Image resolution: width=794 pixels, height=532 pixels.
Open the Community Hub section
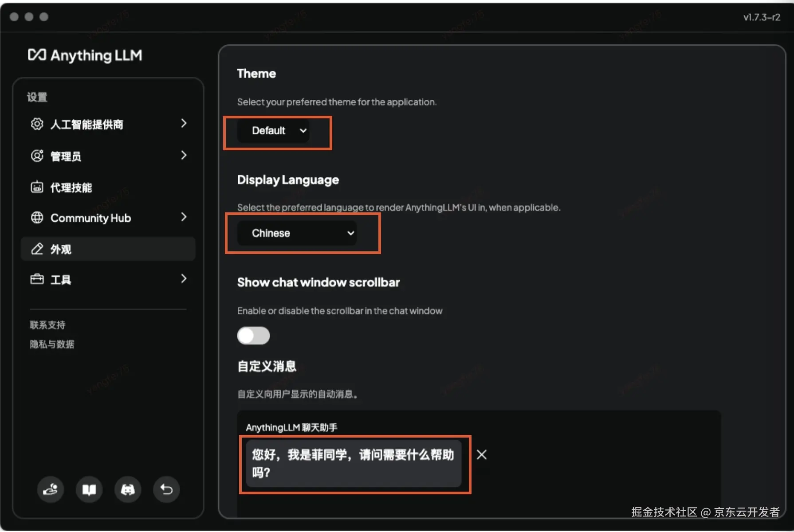tap(108, 218)
